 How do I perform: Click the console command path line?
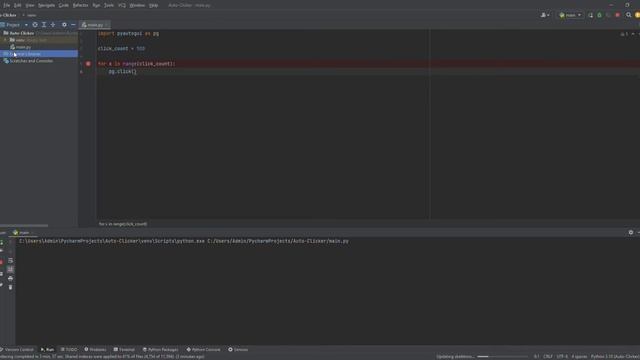pos(184,241)
